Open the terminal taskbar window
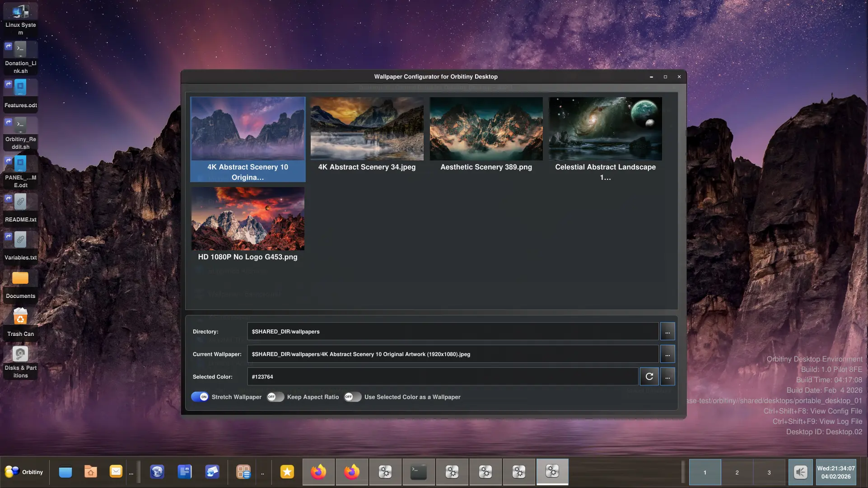Screen dimensions: 868x488 tap(418, 472)
